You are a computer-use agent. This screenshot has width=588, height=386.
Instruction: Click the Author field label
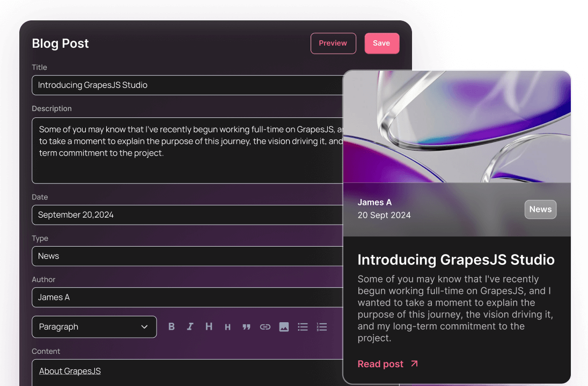[x=43, y=279]
